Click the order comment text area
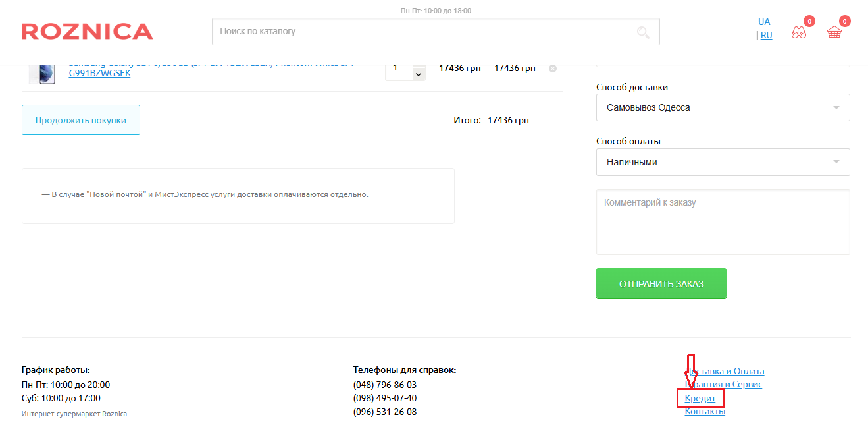 [x=723, y=222]
